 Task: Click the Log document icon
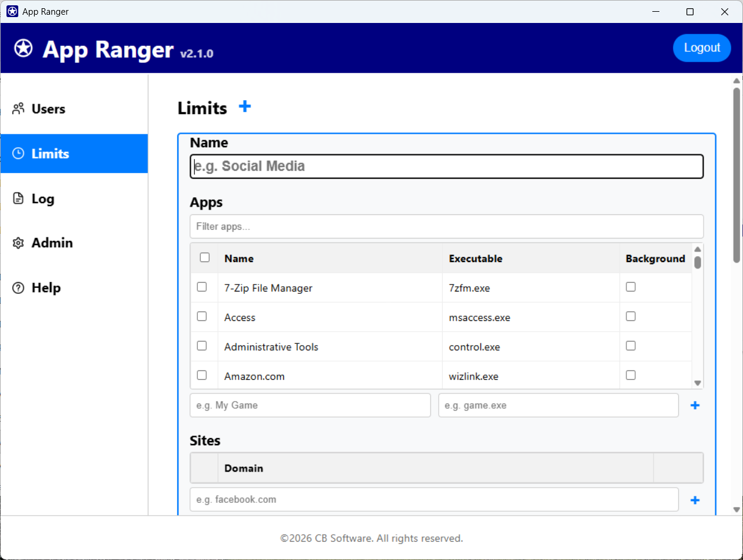(x=18, y=198)
